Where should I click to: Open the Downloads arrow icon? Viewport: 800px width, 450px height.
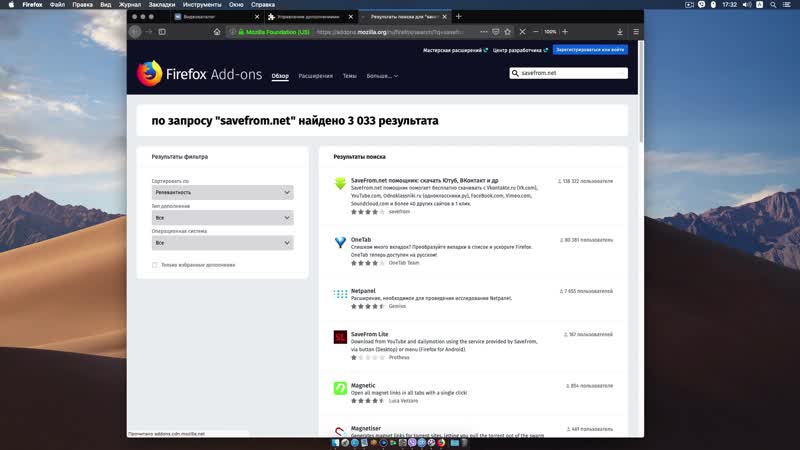(620, 32)
